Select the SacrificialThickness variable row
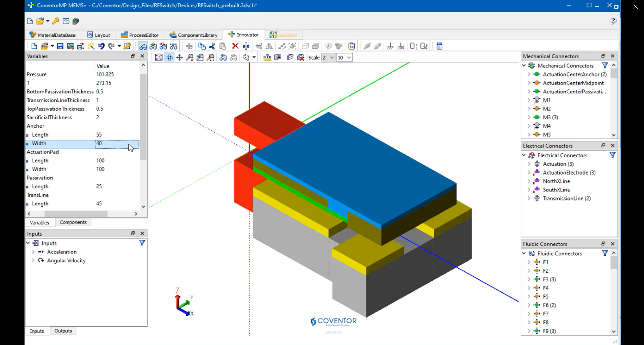This screenshot has width=644, height=345. pyautogui.click(x=82, y=117)
